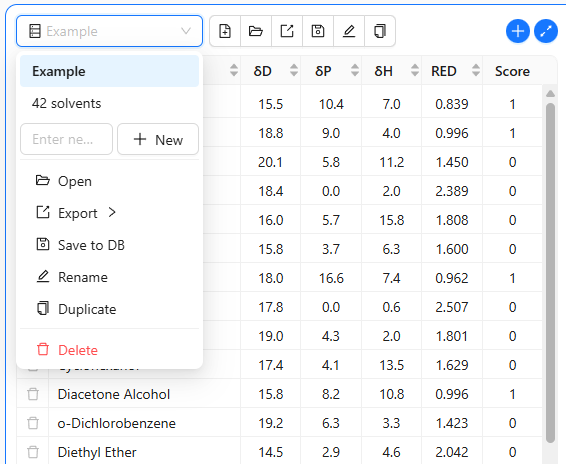The height and width of the screenshot is (464, 566).
Task: Click RED value 2.507
Action: pyautogui.click(x=452, y=307)
